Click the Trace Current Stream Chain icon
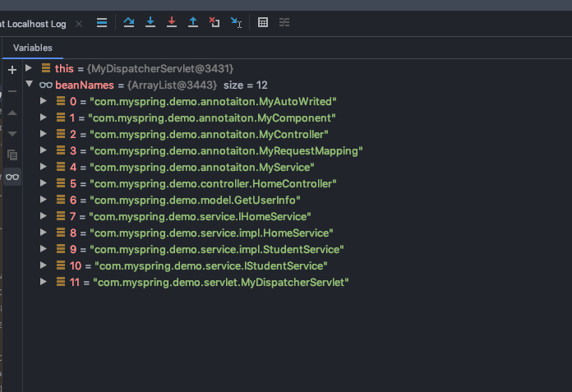This screenshot has height=392, width=572. (284, 23)
